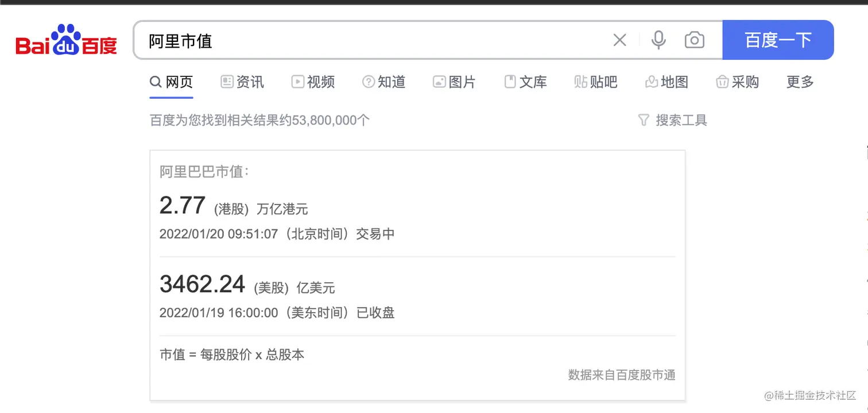Expand the 更多 more options menu
Image resolution: width=868 pixels, height=413 pixels.
(799, 82)
